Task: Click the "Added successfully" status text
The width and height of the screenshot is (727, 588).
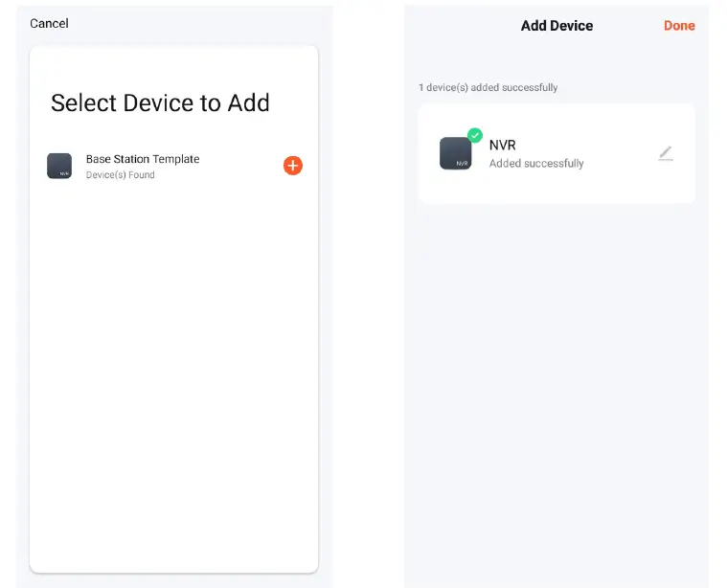Action: (536, 164)
